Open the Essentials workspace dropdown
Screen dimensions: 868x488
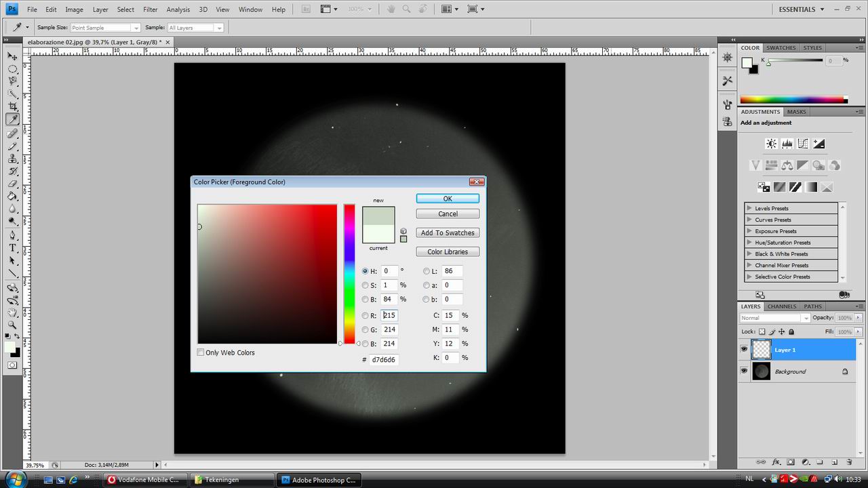pos(801,9)
